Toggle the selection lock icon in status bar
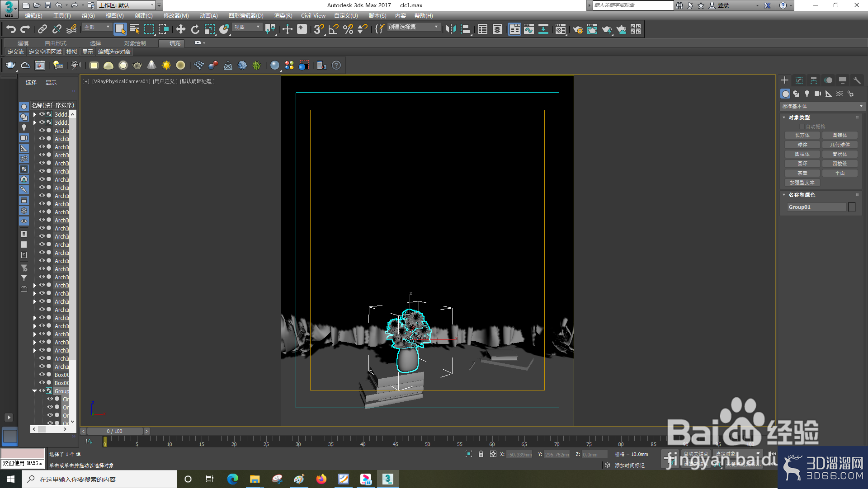 pyautogui.click(x=481, y=454)
